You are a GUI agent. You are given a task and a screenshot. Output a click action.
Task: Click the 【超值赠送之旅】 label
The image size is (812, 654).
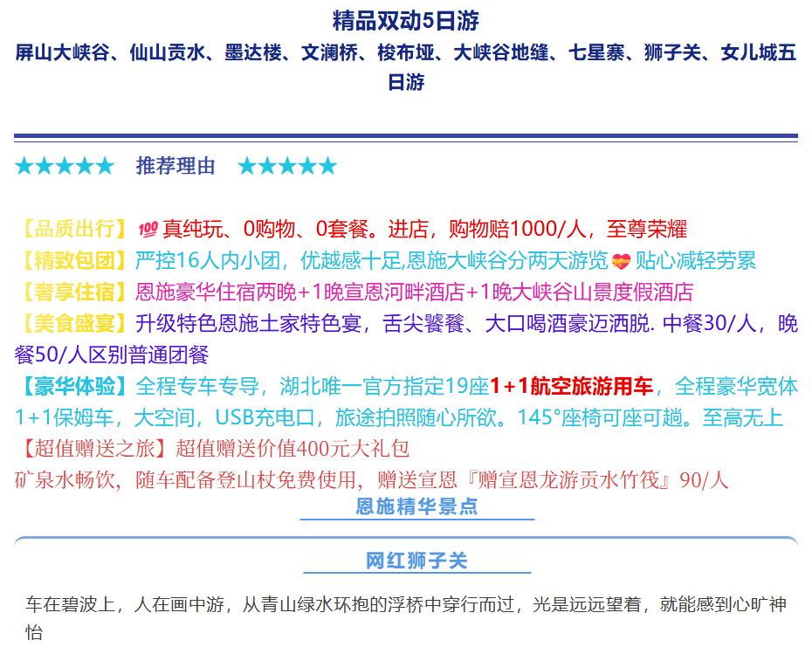point(93,449)
